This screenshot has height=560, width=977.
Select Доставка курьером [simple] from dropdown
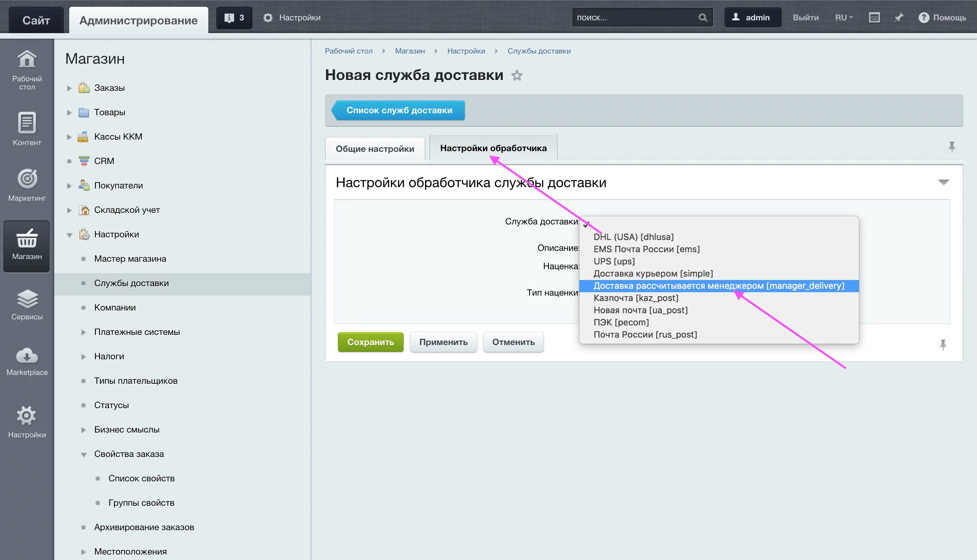tap(652, 273)
